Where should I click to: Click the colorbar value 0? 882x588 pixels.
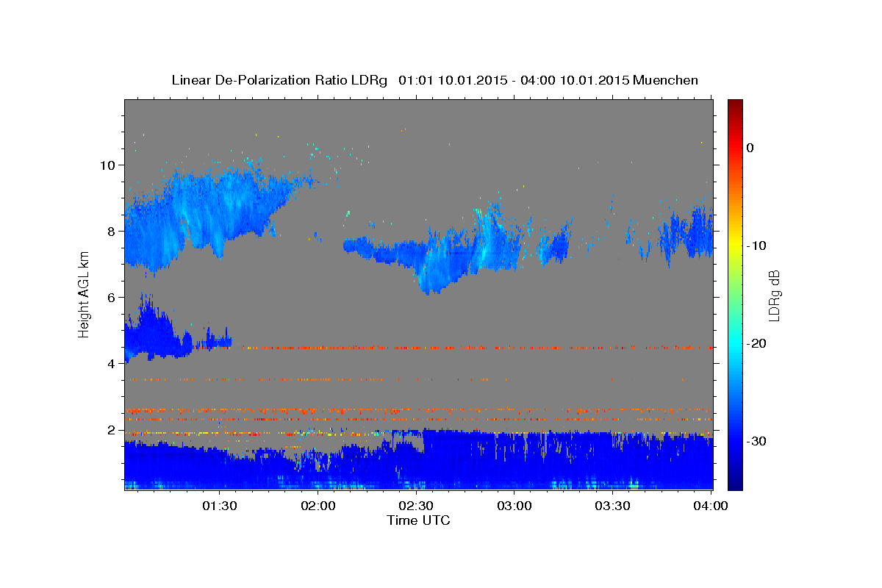(x=750, y=148)
